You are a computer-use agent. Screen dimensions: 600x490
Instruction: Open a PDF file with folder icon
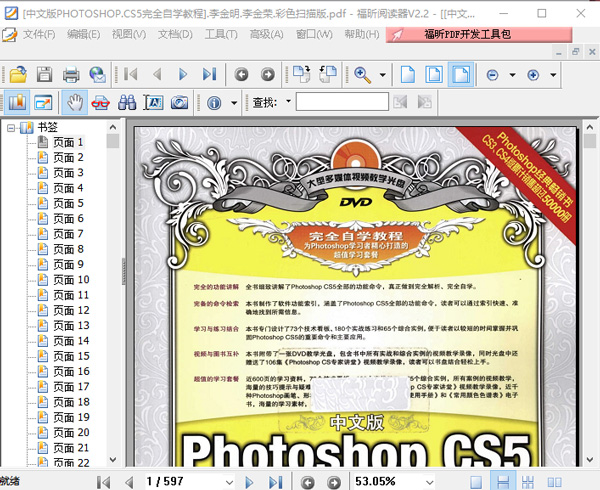[x=18, y=74]
